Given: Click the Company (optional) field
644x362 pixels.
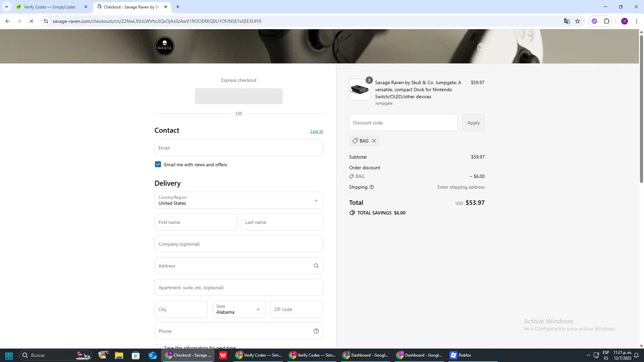Looking at the screenshot, I should click(x=239, y=244).
